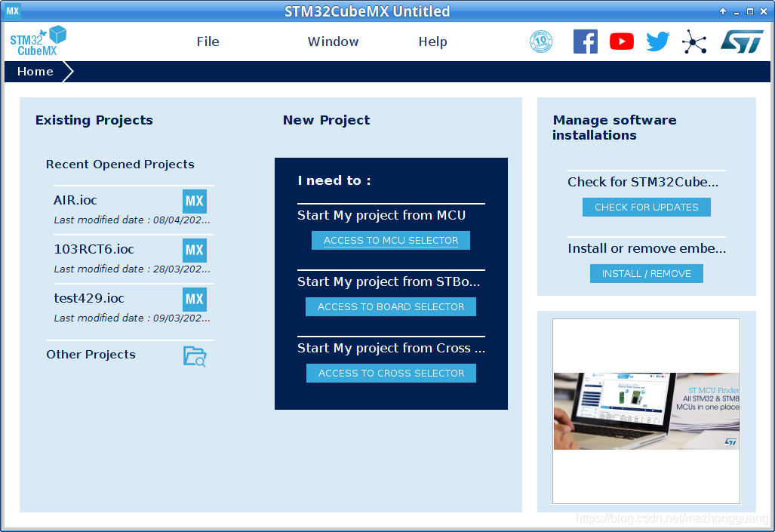Click the ST logo icon
775x532 pixels.
(x=741, y=42)
